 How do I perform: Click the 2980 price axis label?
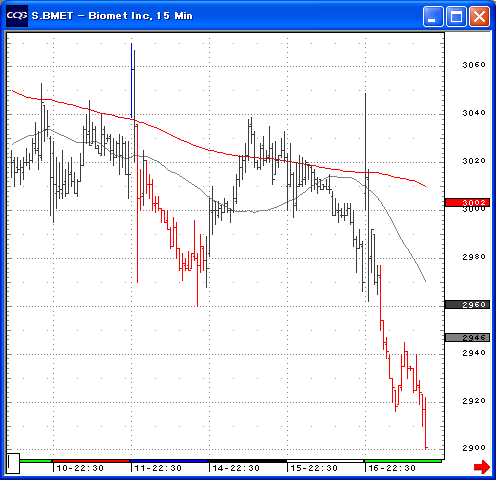coord(474,257)
